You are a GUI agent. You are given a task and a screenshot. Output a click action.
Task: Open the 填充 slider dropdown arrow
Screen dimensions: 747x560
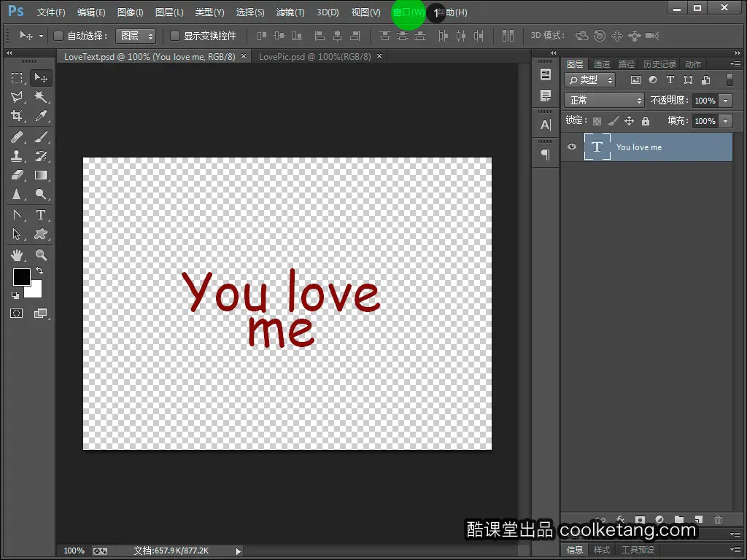coord(726,121)
